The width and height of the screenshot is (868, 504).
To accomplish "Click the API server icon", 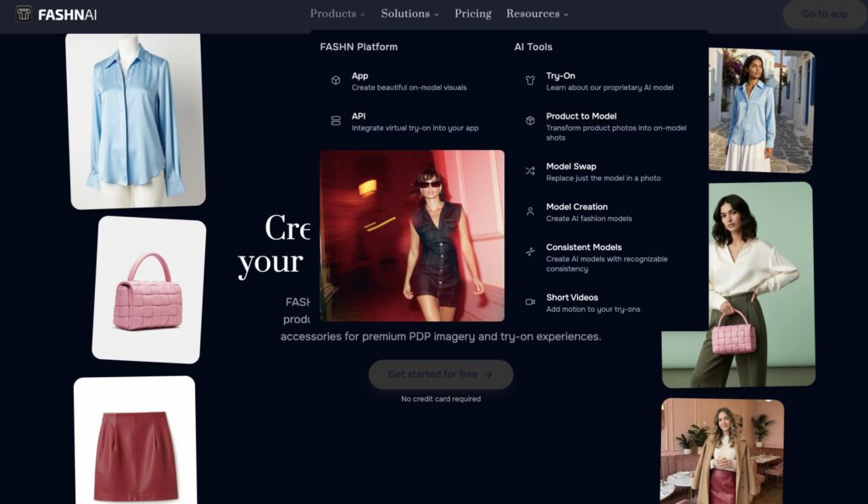I will (x=336, y=120).
